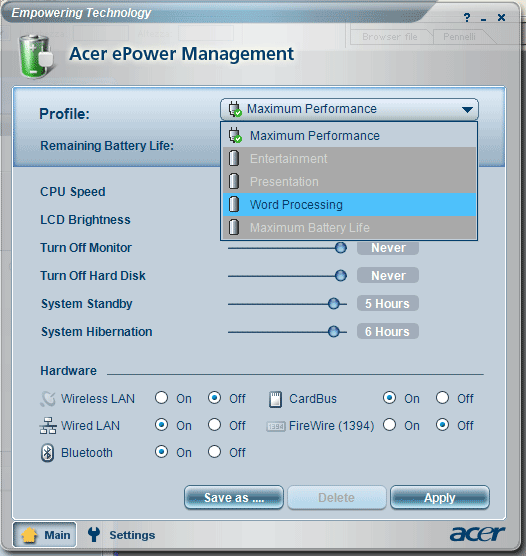Click the Bluetooth icon
Image resolution: width=526 pixels, height=556 pixels.
click(x=48, y=453)
